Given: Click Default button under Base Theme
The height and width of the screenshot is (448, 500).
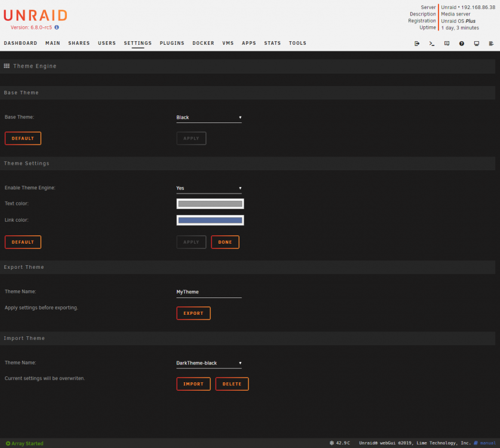Looking at the screenshot, I should coord(23,139).
